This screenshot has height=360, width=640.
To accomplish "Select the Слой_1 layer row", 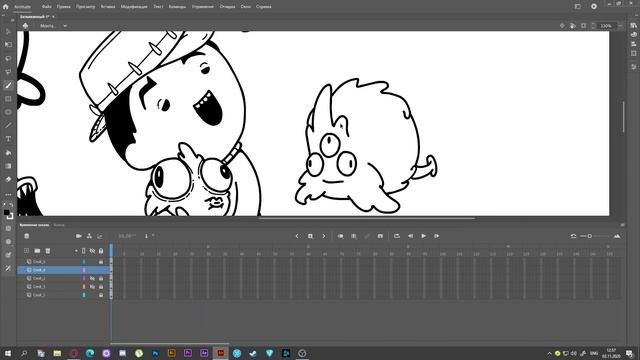I will (x=63, y=295).
